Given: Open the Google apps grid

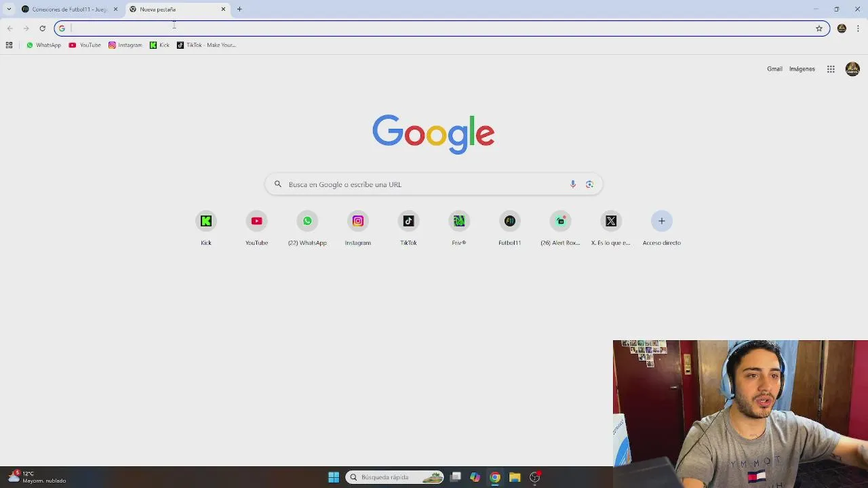Looking at the screenshot, I should pyautogui.click(x=831, y=69).
